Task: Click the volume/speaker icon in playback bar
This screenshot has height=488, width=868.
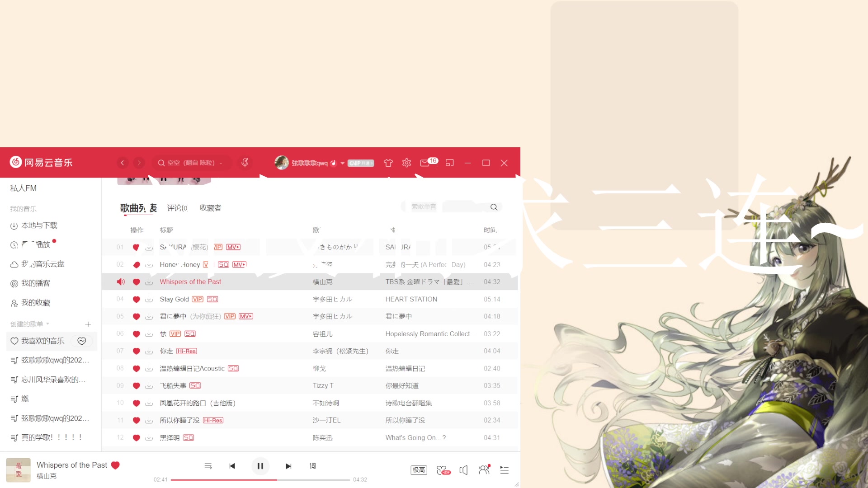Action: tap(464, 470)
